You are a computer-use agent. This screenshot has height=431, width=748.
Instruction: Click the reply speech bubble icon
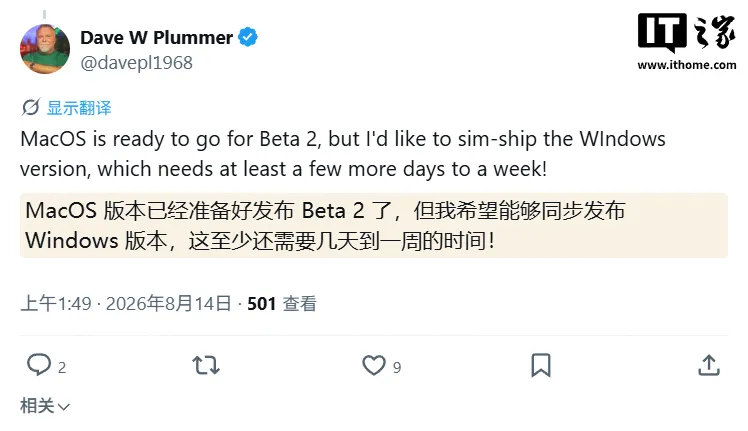point(39,365)
